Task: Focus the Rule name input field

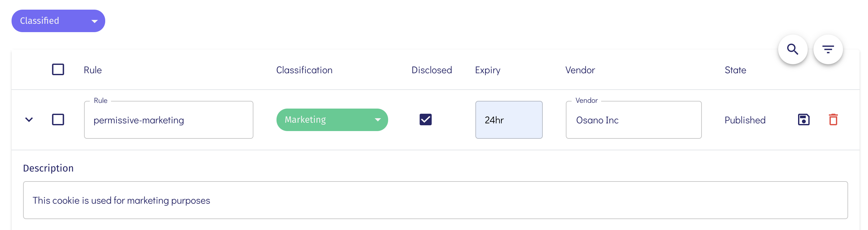Action: [x=168, y=120]
